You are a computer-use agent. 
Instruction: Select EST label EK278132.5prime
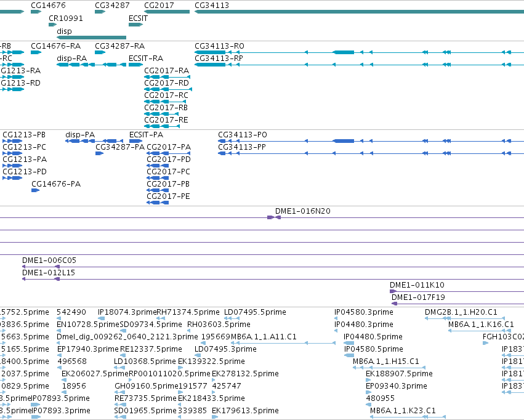245,374
